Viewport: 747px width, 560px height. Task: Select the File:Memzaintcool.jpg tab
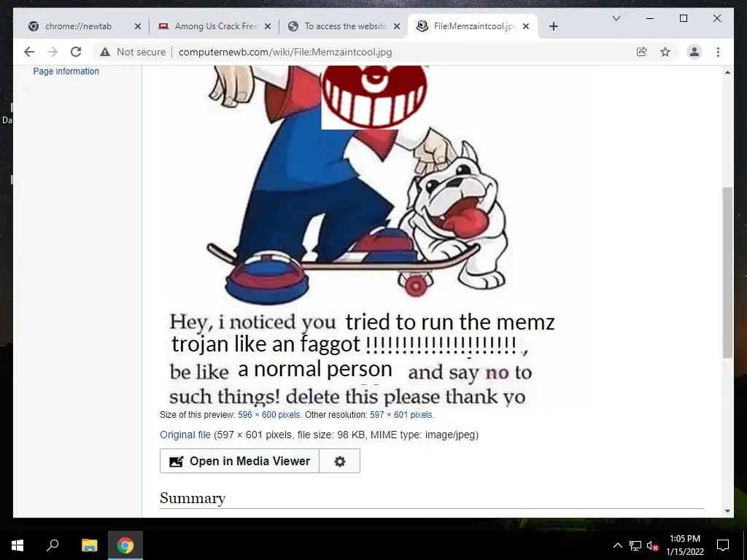click(x=472, y=26)
